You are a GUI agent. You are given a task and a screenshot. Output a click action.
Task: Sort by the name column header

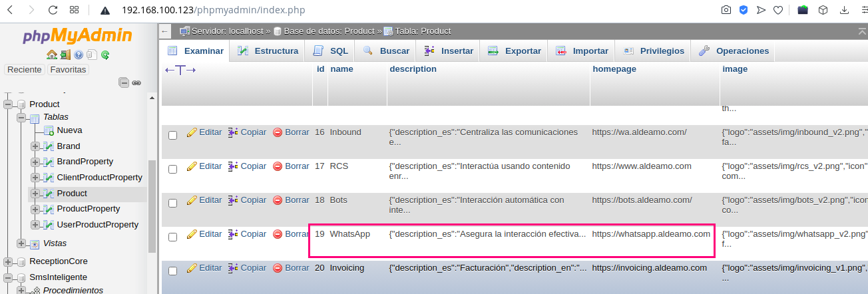341,69
